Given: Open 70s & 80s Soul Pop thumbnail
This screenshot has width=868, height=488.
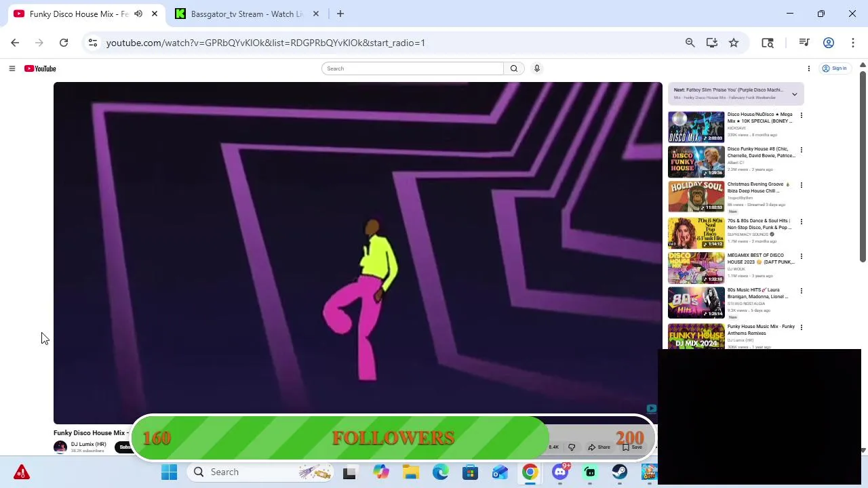Looking at the screenshot, I should click(696, 233).
